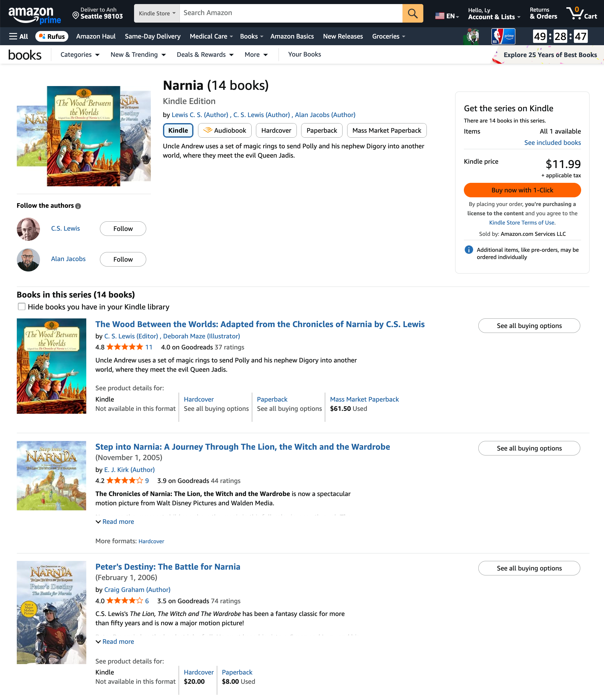
Task: Click Buy now with 1-Click
Action: click(x=522, y=190)
